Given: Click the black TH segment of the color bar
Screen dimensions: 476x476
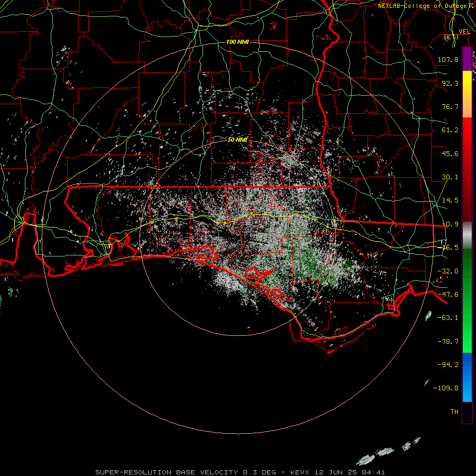Looking at the screenshot, I should 467,412.
